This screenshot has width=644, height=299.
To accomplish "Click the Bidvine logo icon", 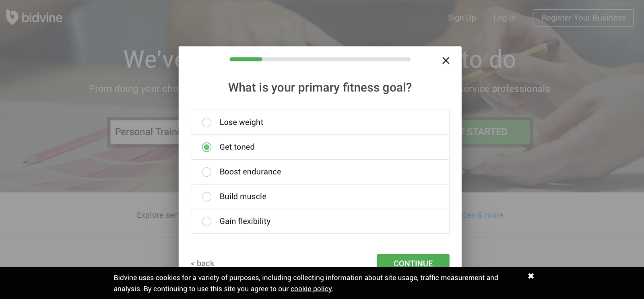I will click(x=12, y=17).
